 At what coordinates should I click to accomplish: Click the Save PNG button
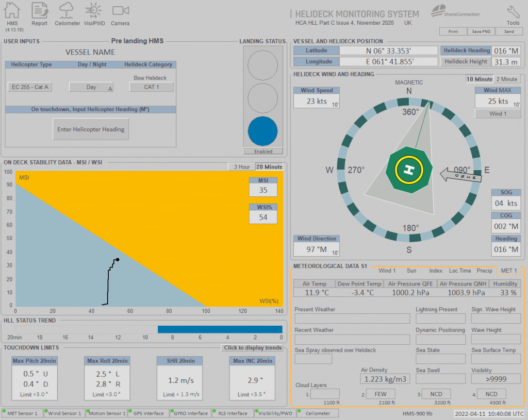[x=481, y=31]
